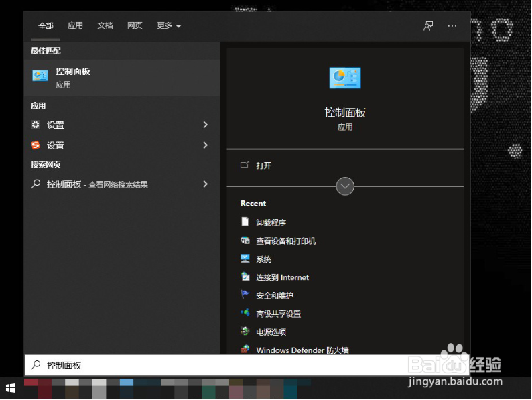Click the orange Sogou S icon

click(x=36, y=145)
